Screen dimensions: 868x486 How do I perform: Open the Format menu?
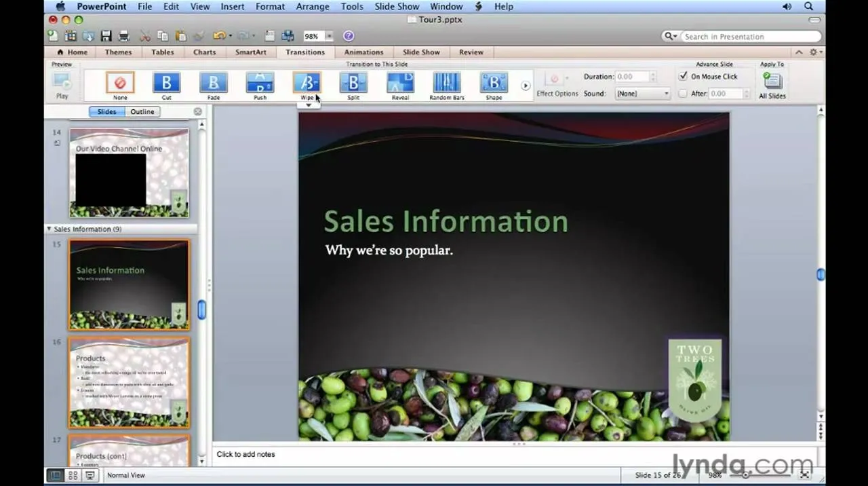(270, 6)
